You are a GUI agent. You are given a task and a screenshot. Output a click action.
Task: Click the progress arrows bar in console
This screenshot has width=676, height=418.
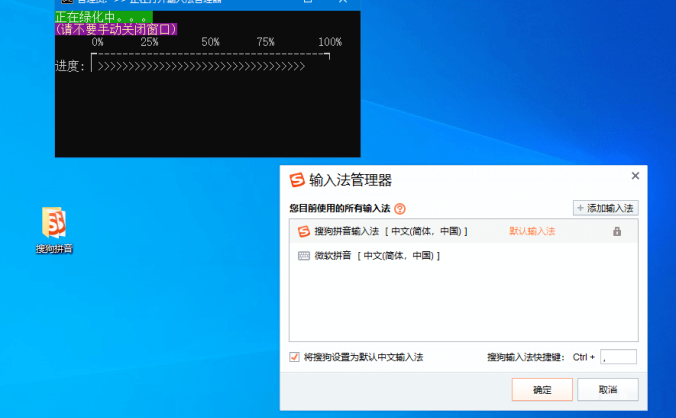201,66
